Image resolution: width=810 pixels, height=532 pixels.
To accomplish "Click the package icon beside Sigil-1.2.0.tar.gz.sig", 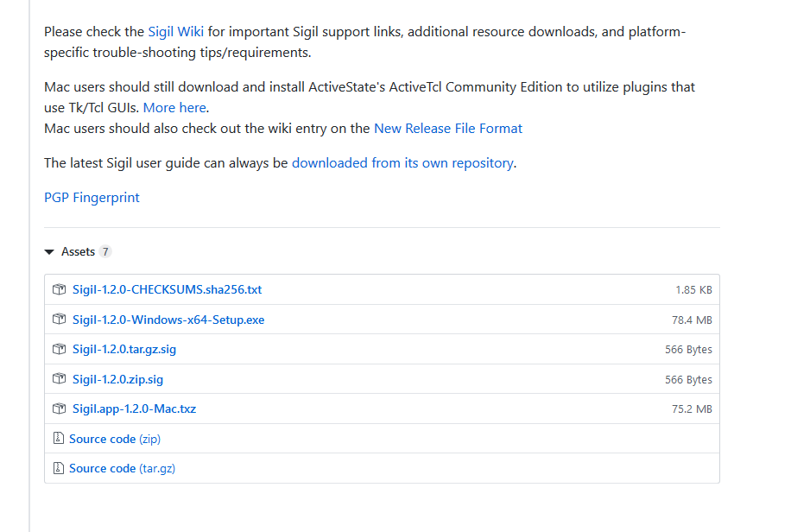I will tap(59, 349).
